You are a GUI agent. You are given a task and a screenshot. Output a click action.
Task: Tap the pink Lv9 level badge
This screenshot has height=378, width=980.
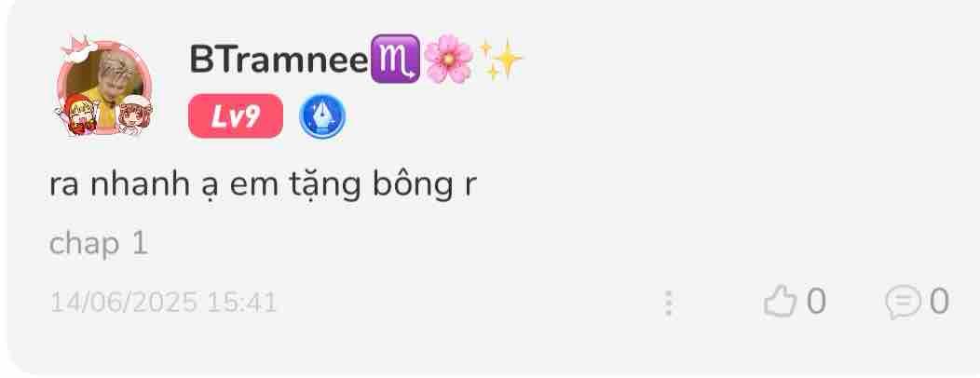[236, 116]
